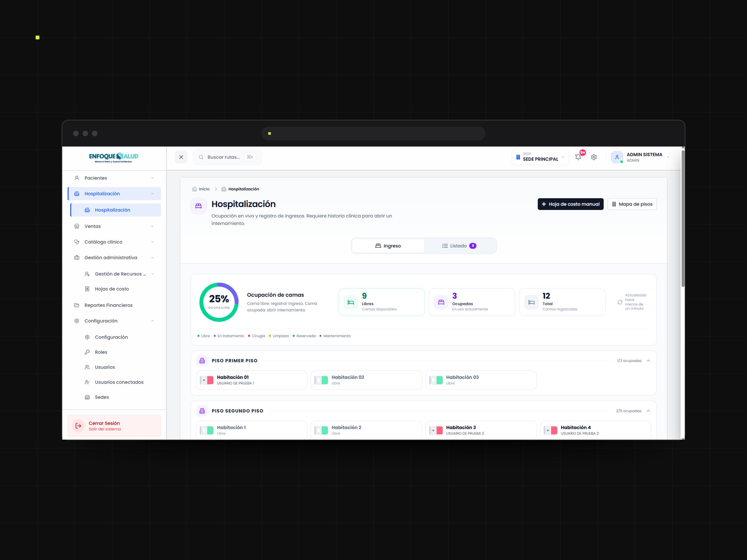Click the search magnifier icon

201,157
